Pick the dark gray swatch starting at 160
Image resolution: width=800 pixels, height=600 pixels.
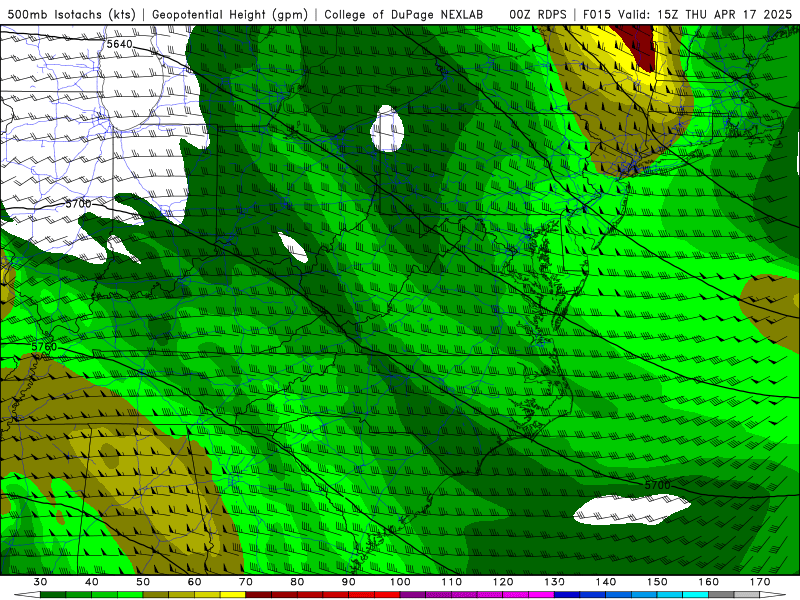coord(721,594)
